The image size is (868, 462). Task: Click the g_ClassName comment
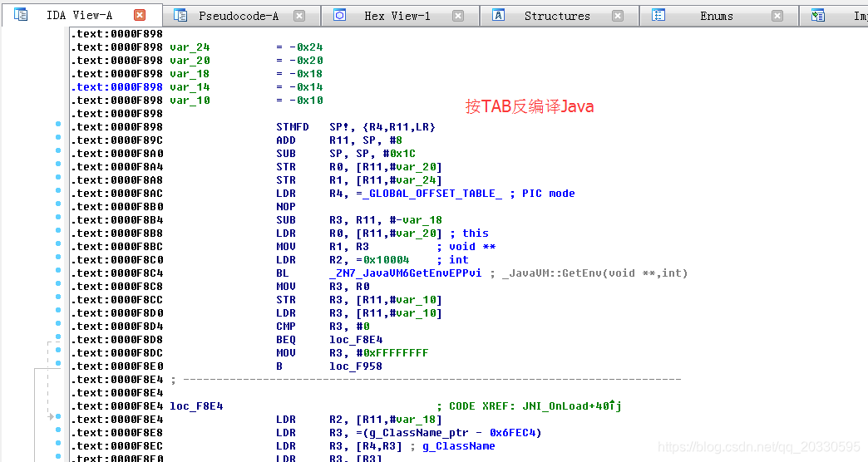pyautogui.click(x=458, y=446)
